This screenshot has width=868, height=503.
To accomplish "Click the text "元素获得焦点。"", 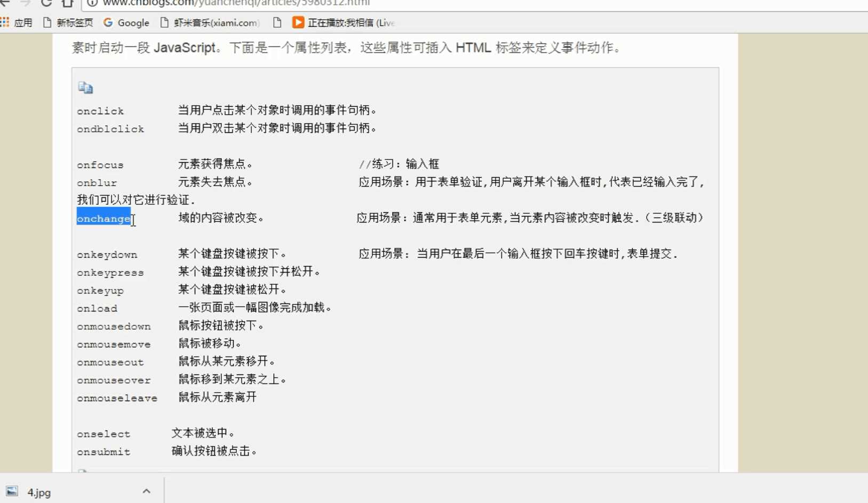I will (216, 164).
